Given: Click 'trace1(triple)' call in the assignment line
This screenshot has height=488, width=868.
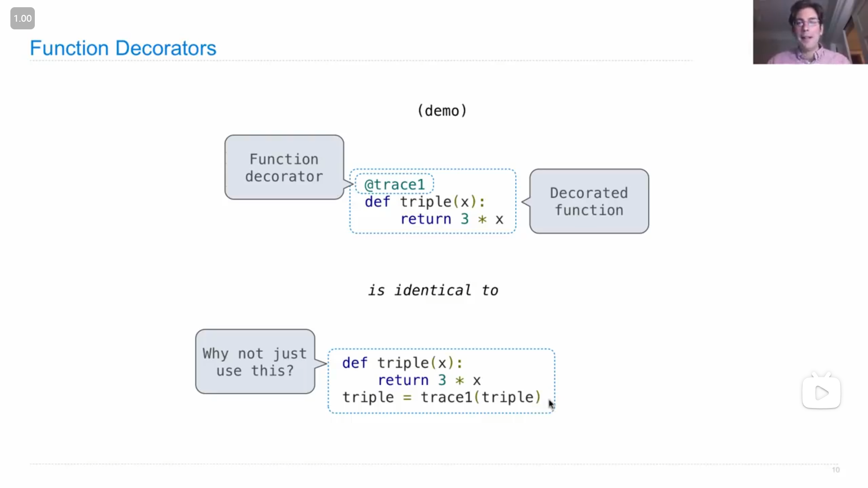Looking at the screenshot, I should (x=481, y=397).
